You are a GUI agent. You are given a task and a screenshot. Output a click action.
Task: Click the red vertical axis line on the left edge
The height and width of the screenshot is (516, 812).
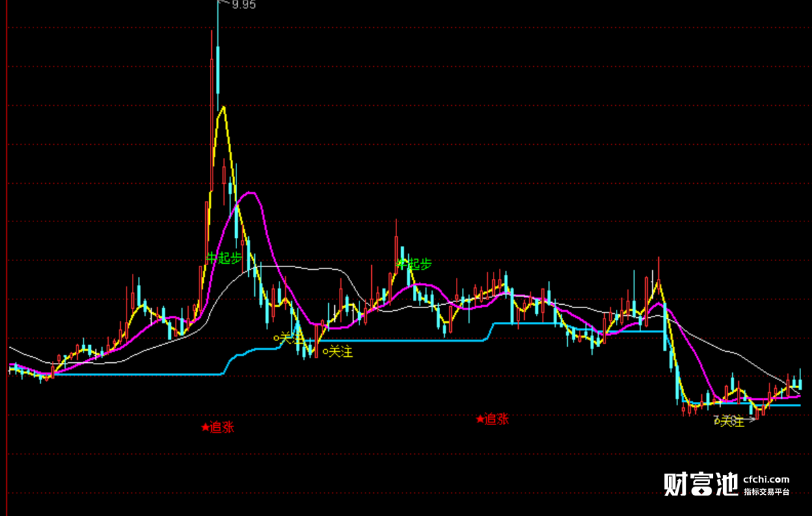(7, 258)
